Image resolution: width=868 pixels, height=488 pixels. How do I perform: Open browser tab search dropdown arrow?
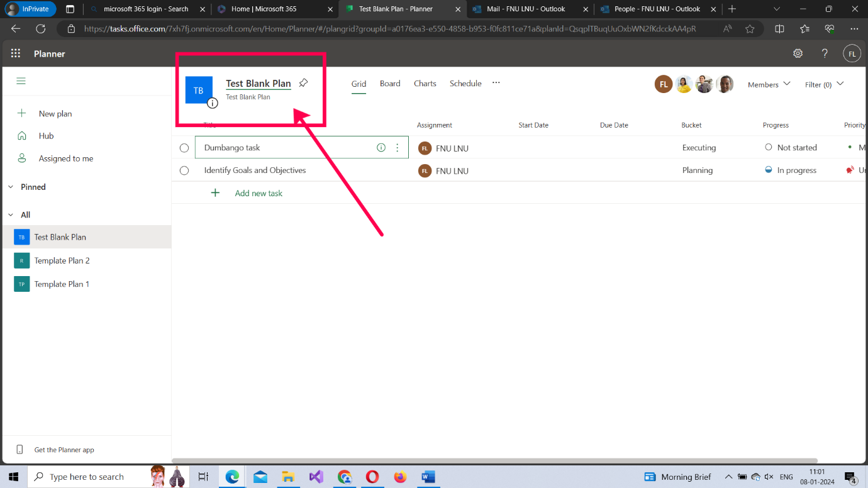pos(776,9)
